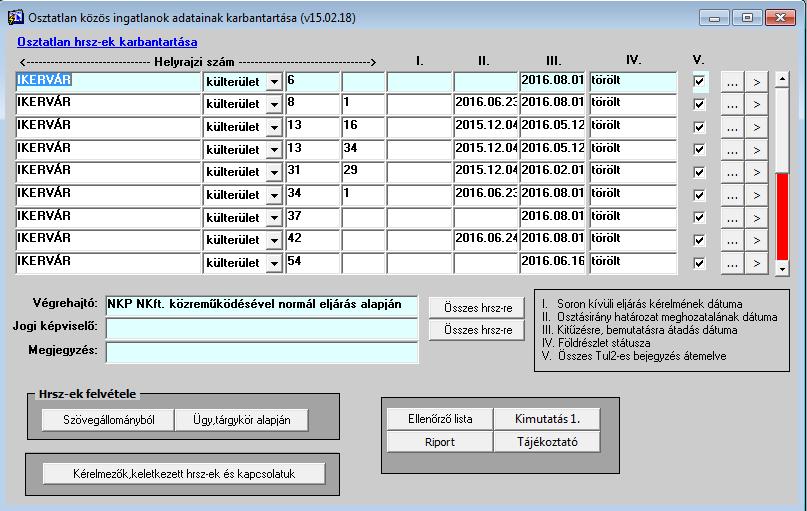The image size is (807, 511).
Task: Toggle column V checkbox for hrsz 8/1 row
Action: [x=699, y=104]
